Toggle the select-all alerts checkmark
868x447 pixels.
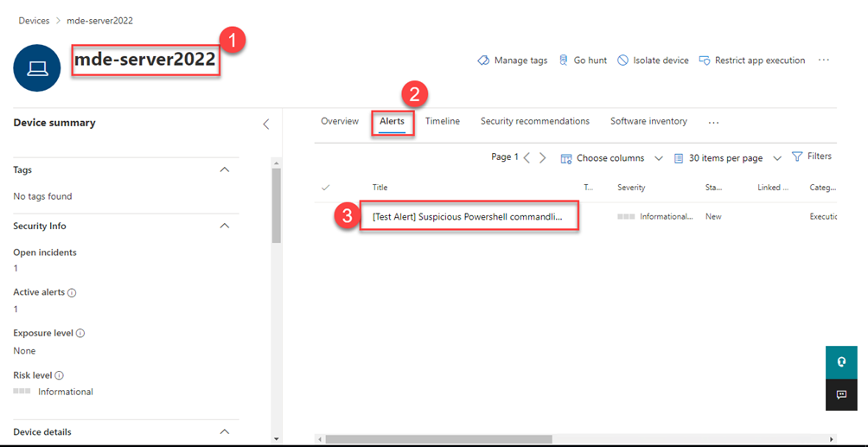coord(326,188)
